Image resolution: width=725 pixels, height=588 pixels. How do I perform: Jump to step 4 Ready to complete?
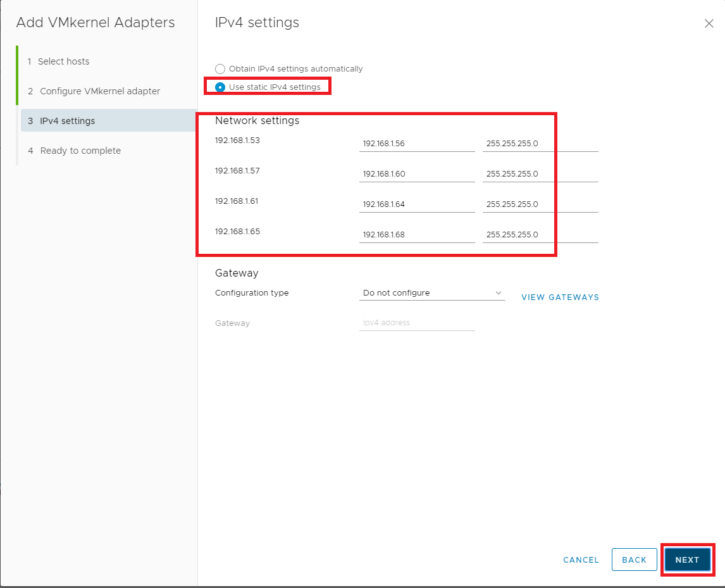(80, 151)
